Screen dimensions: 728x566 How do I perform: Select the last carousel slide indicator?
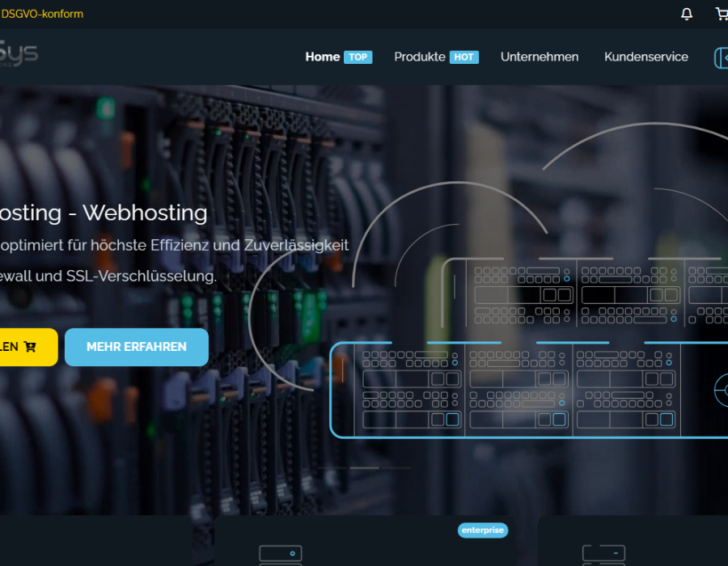[x=396, y=468]
